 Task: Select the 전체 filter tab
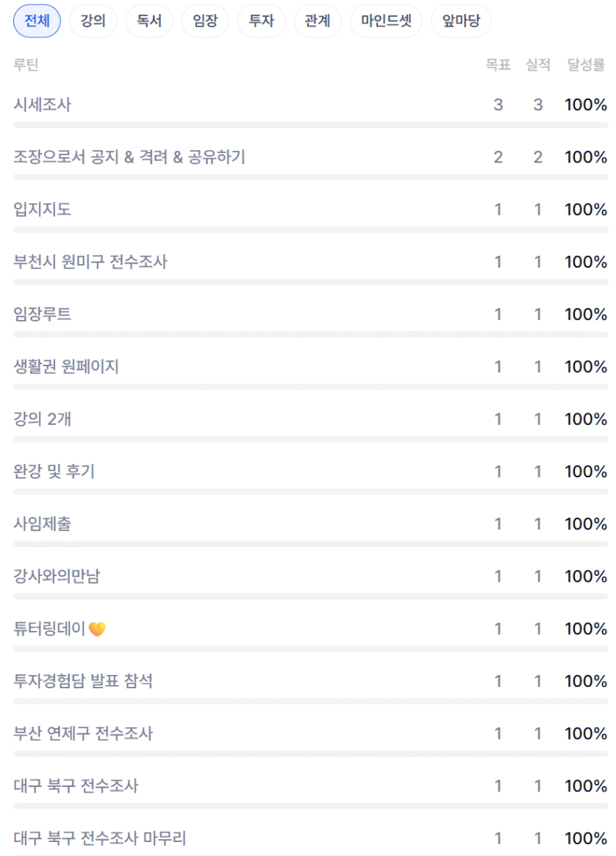37,21
